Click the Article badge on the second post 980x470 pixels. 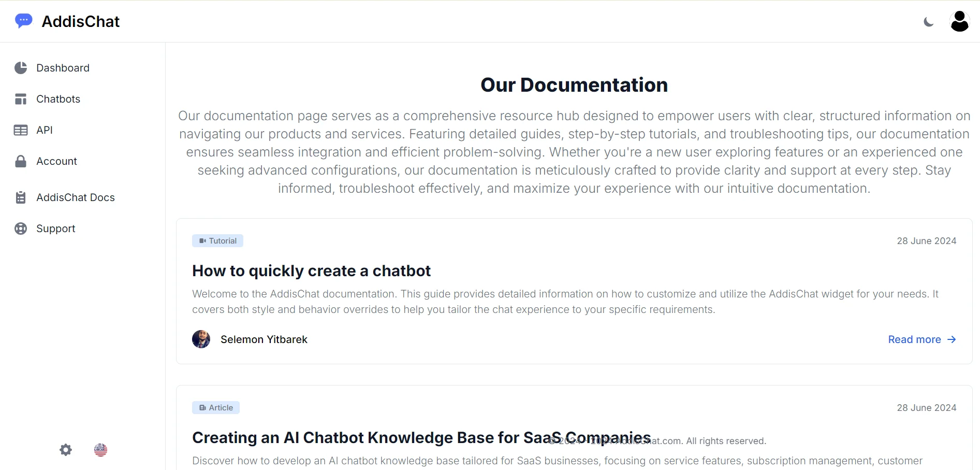point(215,407)
